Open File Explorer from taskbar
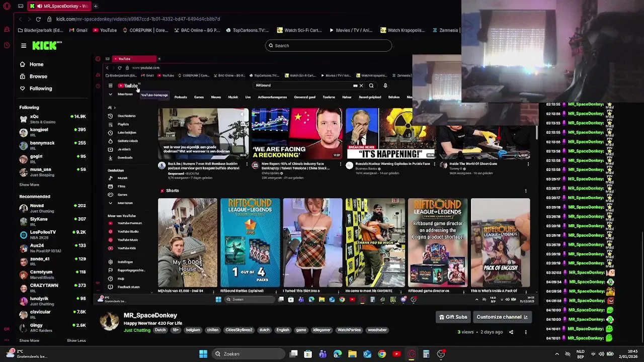Viewport: 644px width, 362px height. (352, 354)
